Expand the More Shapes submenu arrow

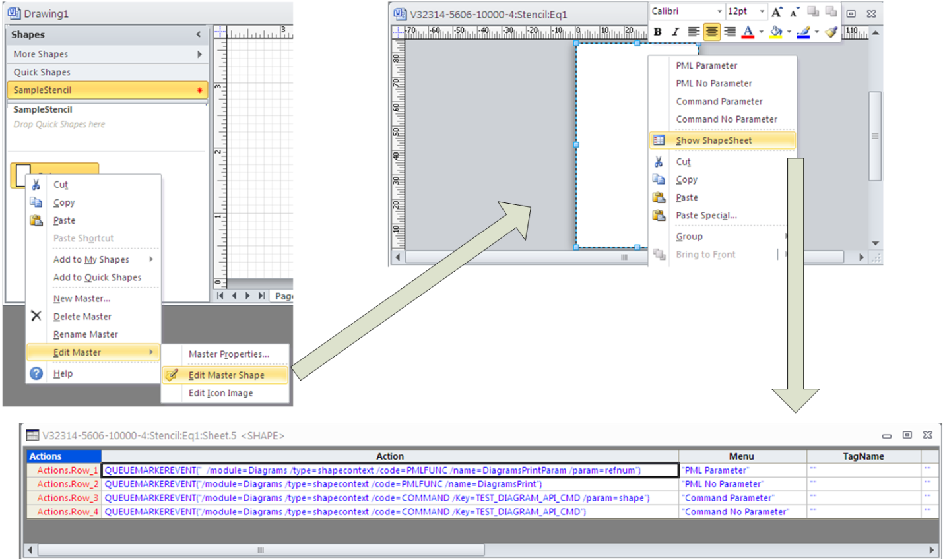click(199, 54)
